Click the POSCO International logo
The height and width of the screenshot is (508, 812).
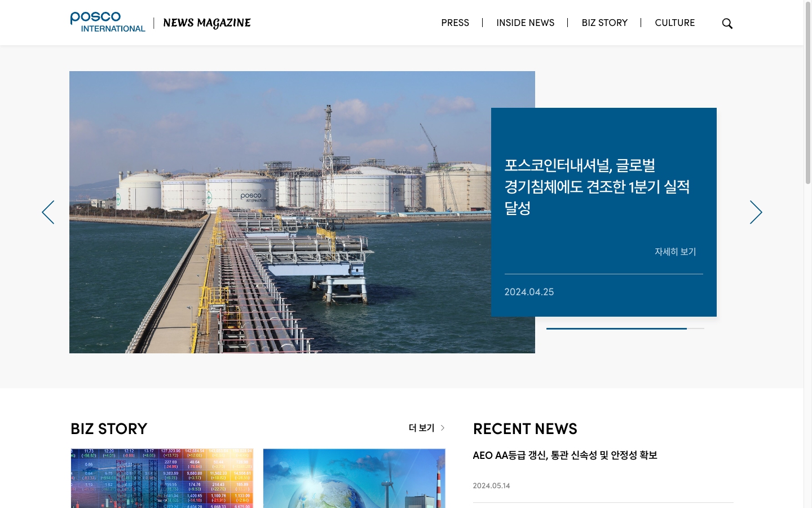tap(108, 23)
